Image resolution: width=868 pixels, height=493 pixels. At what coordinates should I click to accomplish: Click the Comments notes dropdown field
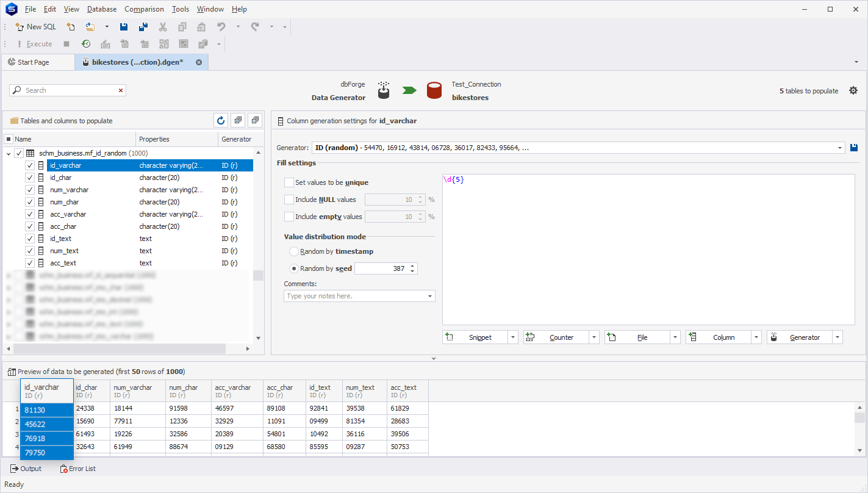coord(359,296)
